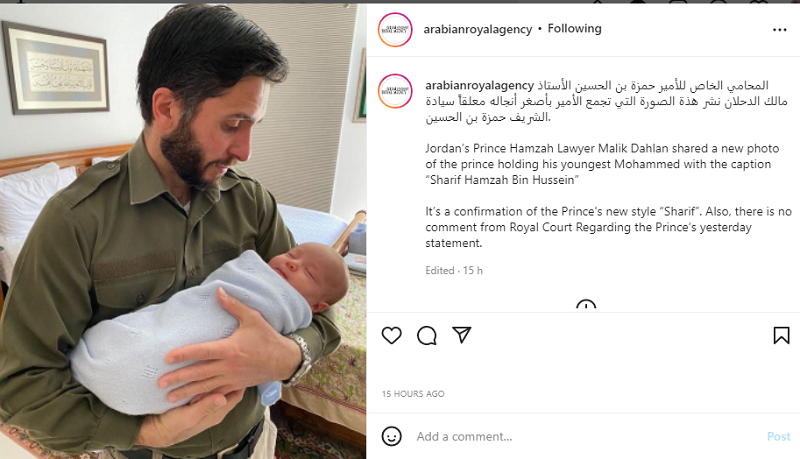Focus the Add a comment field
This screenshot has height=459, width=800.
(587, 437)
